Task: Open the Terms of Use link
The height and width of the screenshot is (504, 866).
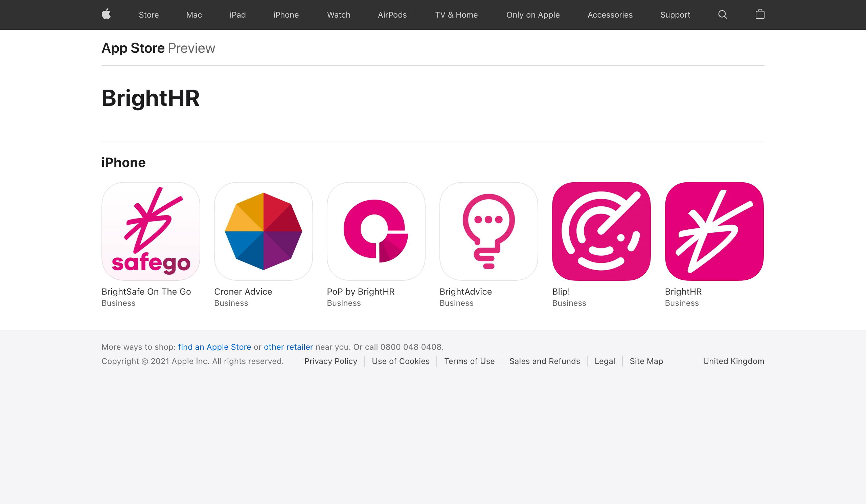Action: tap(470, 361)
